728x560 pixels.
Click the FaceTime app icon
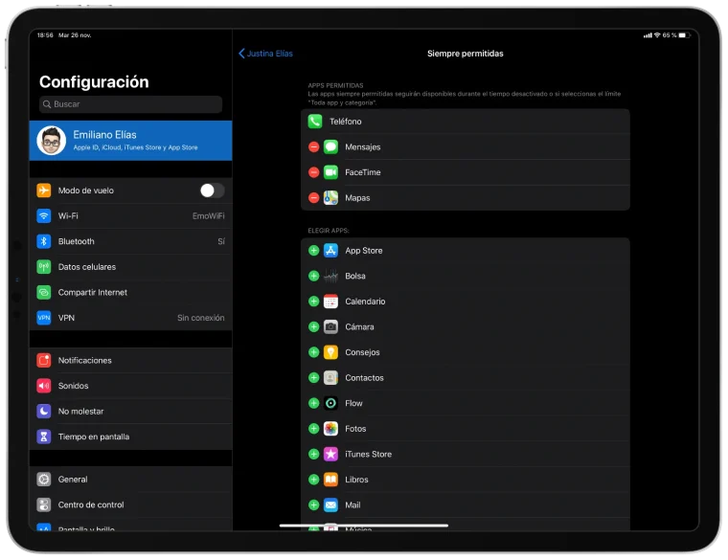[330, 172]
